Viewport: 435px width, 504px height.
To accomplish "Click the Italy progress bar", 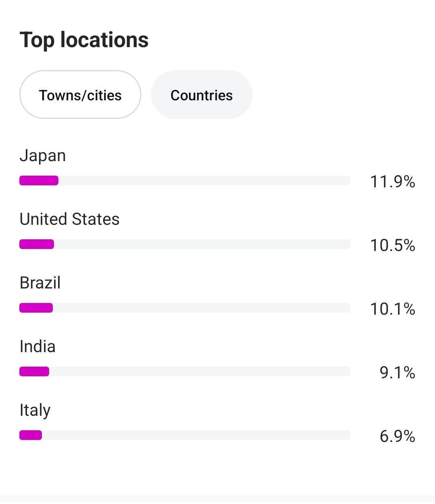I will [31, 435].
